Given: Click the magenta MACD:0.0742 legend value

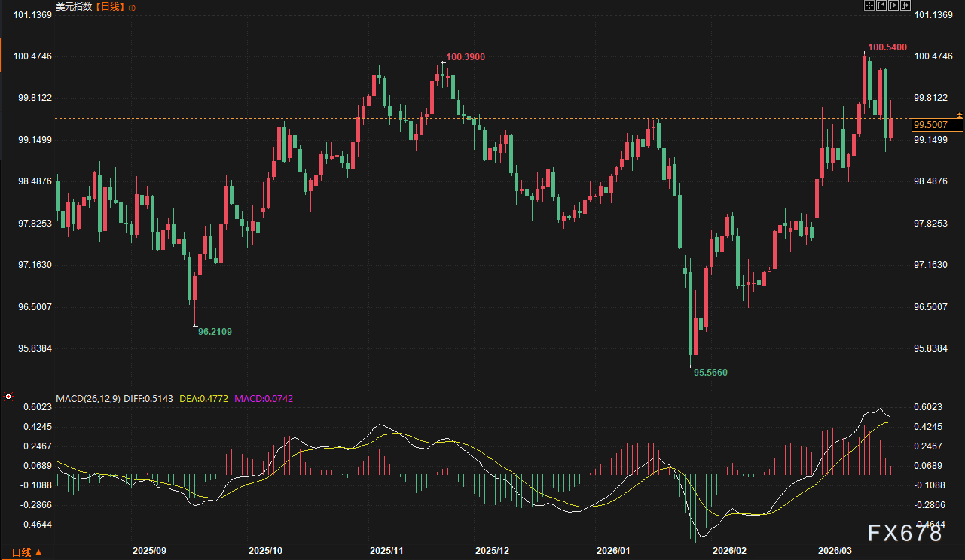Looking at the screenshot, I should [264, 398].
